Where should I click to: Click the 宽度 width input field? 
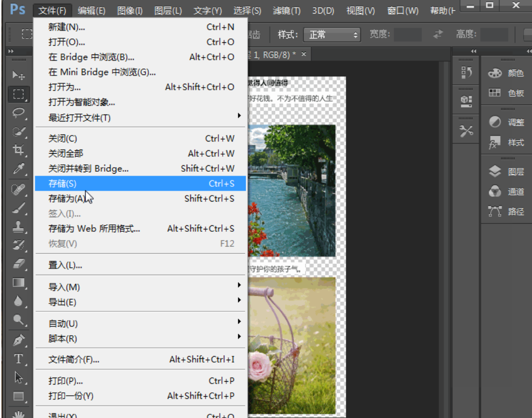click(407, 34)
